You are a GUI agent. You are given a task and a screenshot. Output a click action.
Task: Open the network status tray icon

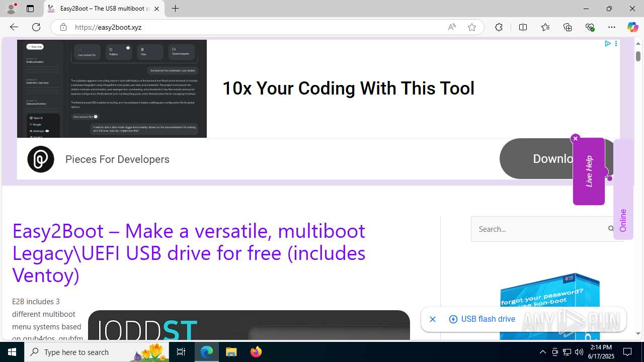[567, 352]
